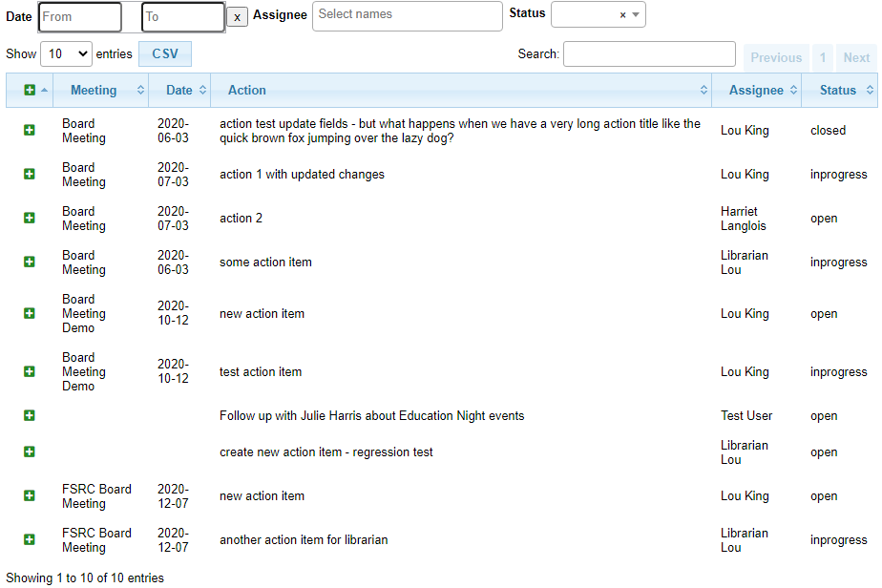Expand the Julie Harris follow-up row
The width and height of the screenshot is (882, 588).
[30, 415]
